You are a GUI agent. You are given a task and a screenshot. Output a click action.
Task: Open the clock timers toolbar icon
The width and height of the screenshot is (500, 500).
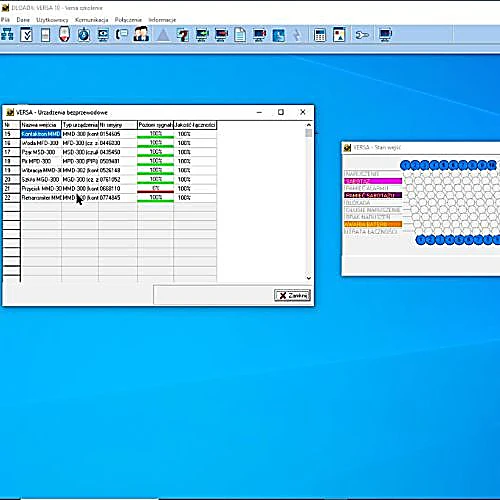(x=84, y=34)
